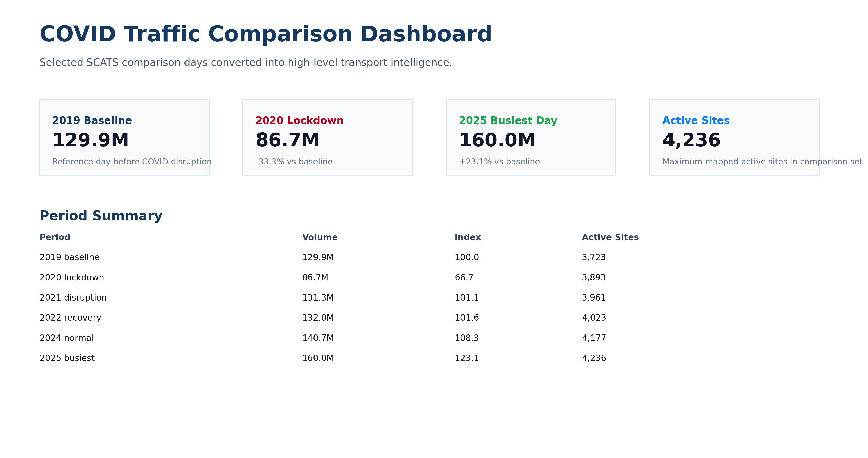The width and height of the screenshot is (868, 458).
Task: Select the '2020 lockdown' row label
Action: click(x=72, y=278)
